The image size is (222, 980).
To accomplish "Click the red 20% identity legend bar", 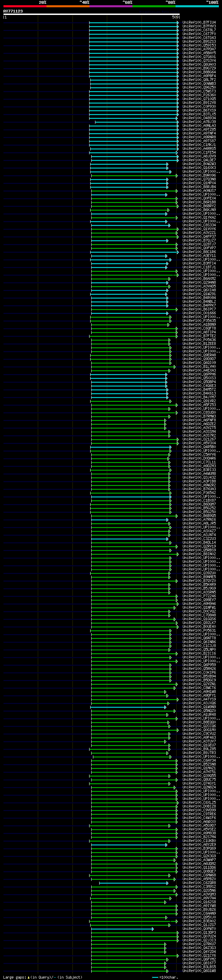I will click(x=25, y=6).
